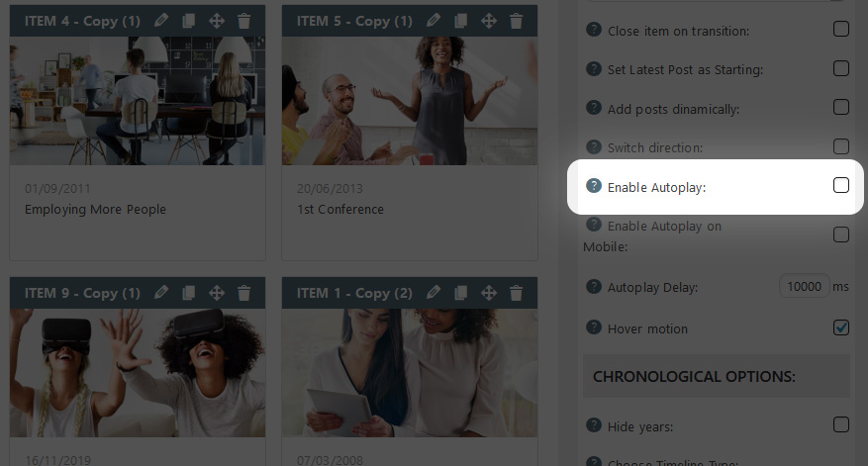The height and width of the screenshot is (466, 868).
Task: Click the ITEM 1 - Copy (2) title
Action: point(354,293)
